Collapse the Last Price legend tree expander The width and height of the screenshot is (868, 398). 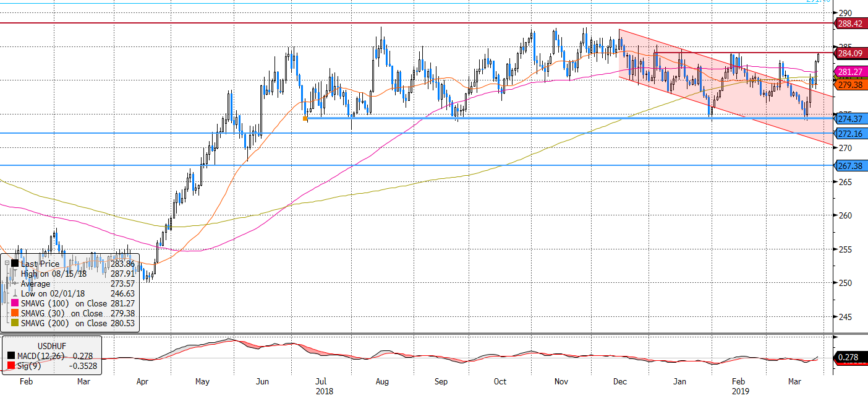[x=7, y=264]
